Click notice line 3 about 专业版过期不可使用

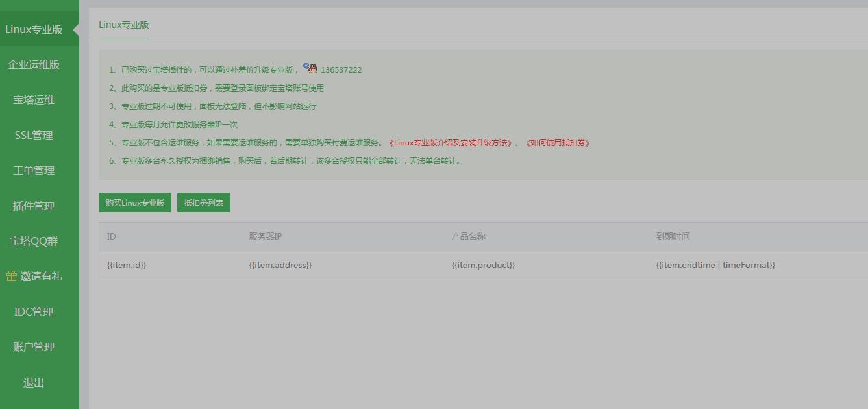[213, 106]
